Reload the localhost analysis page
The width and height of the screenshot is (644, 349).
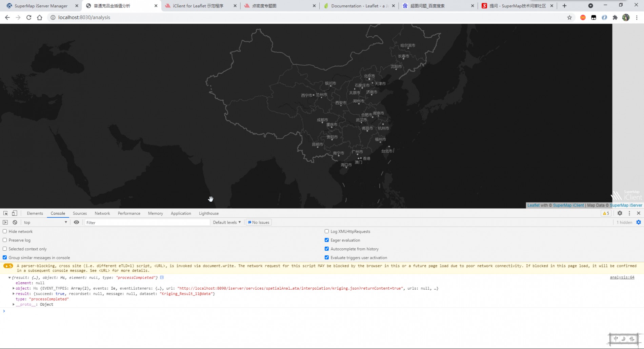click(29, 17)
